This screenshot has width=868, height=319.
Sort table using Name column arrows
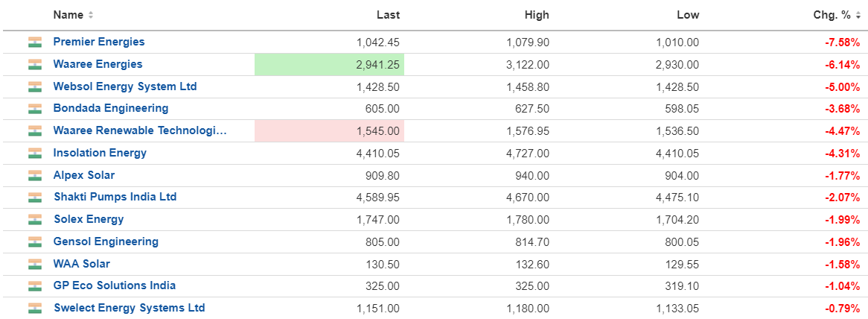point(91,16)
